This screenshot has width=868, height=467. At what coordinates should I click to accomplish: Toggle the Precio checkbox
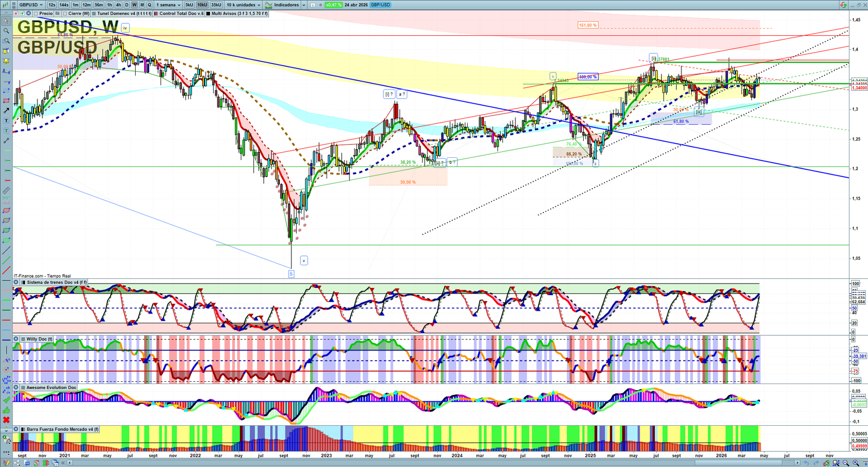pos(36,14)
